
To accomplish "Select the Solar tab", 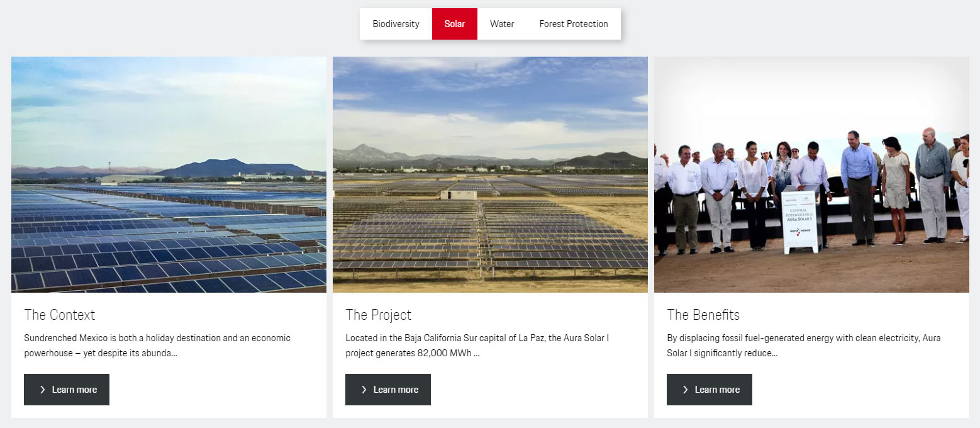I will point(454,24).
